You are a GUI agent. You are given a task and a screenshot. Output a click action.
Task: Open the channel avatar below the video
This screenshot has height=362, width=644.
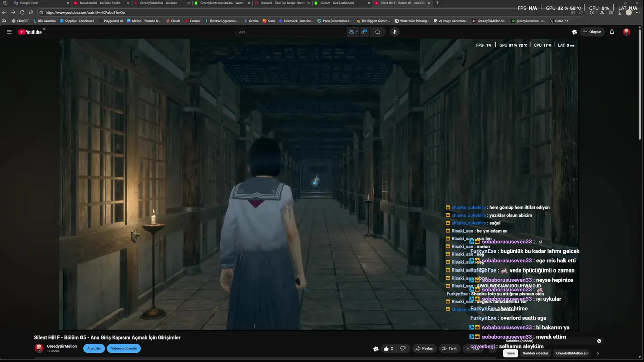click(39, 348)
